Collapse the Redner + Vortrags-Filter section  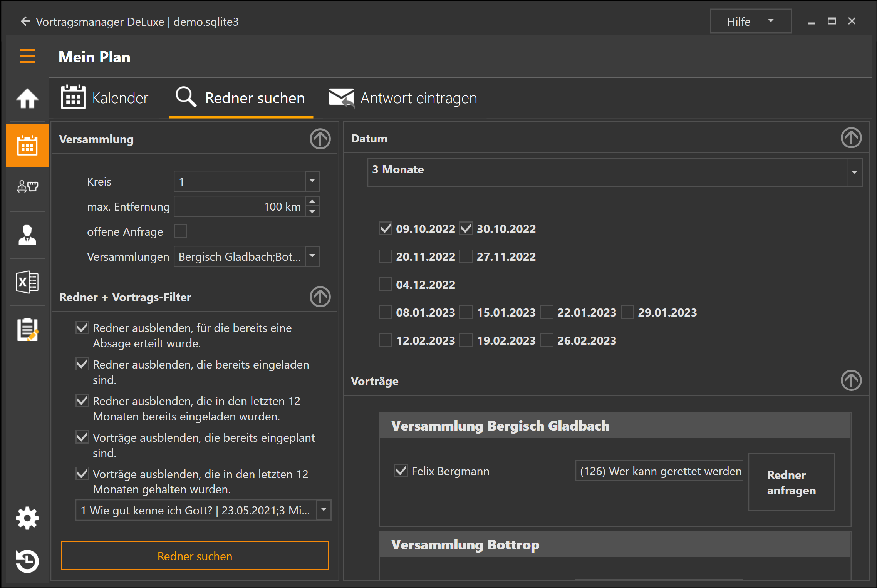[320, 297]
